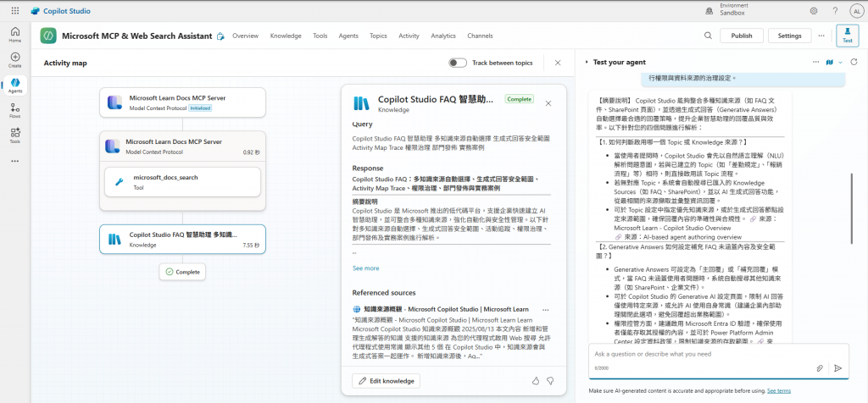The image size is (868, 403).
Task: Expand the response with See more
Action: pos(365,268)
